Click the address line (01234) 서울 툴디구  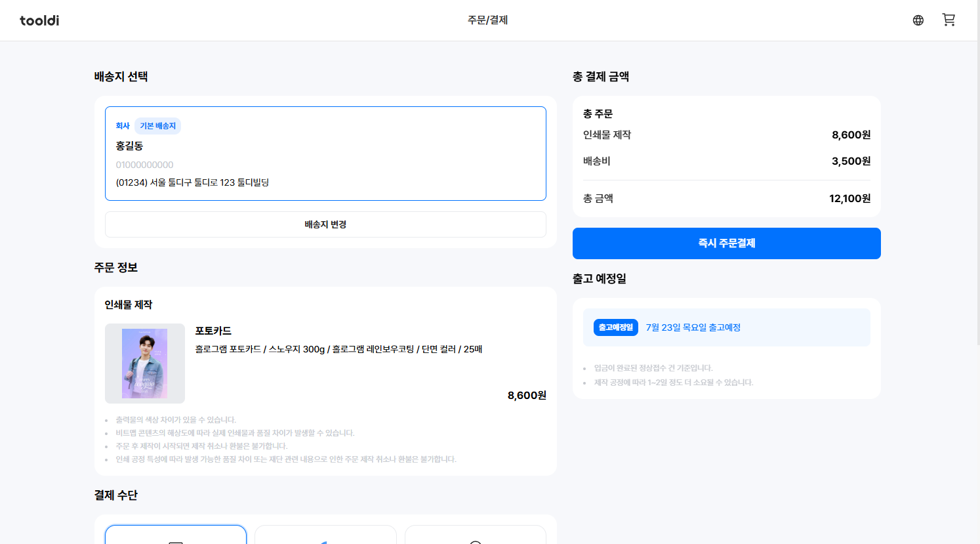click(193, 182)
